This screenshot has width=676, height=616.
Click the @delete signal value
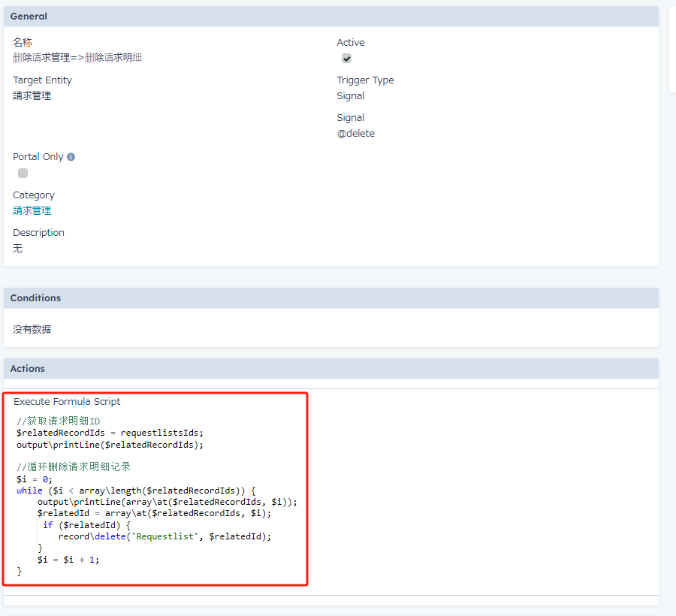pos(355,134)
